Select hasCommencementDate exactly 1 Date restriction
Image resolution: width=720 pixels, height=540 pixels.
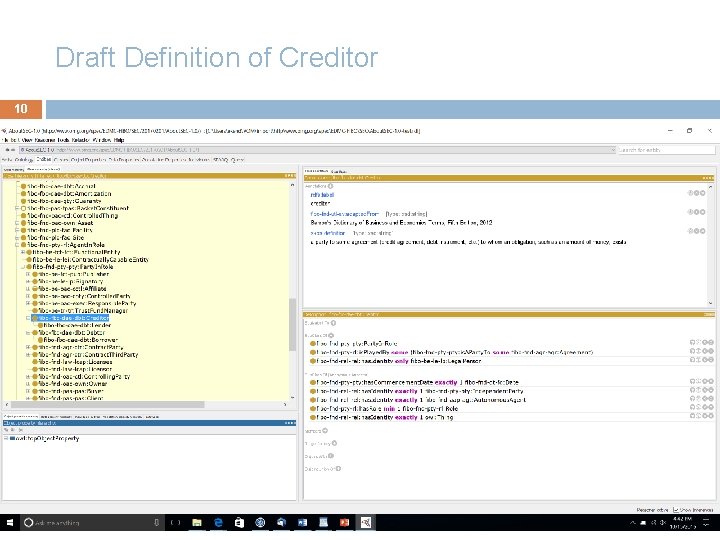[x=417, y=382]
